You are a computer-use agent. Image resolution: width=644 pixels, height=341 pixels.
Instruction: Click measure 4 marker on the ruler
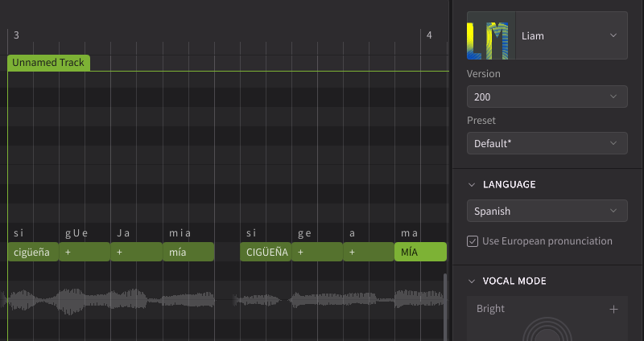[x=429, y=35]
